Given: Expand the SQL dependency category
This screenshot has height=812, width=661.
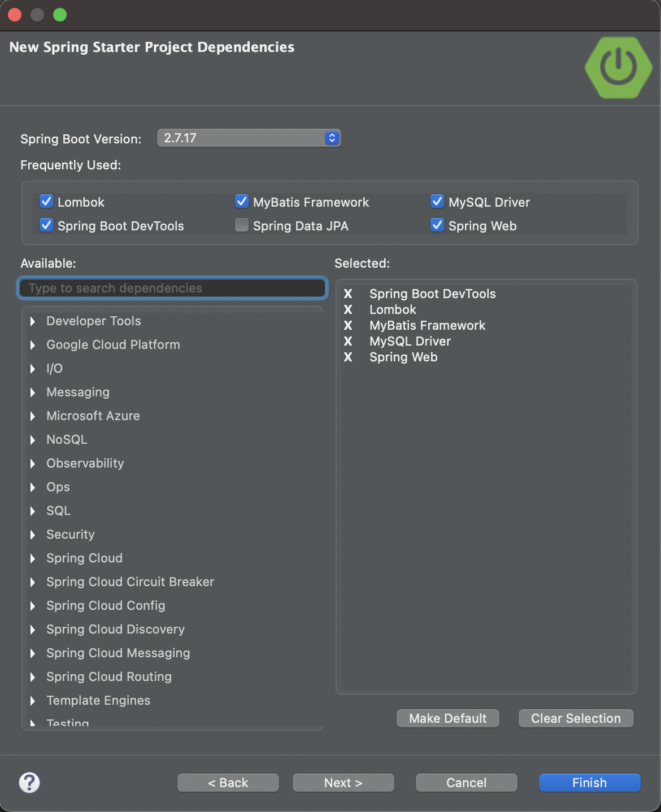Looking at the screenshot, I should coord(33,511).
